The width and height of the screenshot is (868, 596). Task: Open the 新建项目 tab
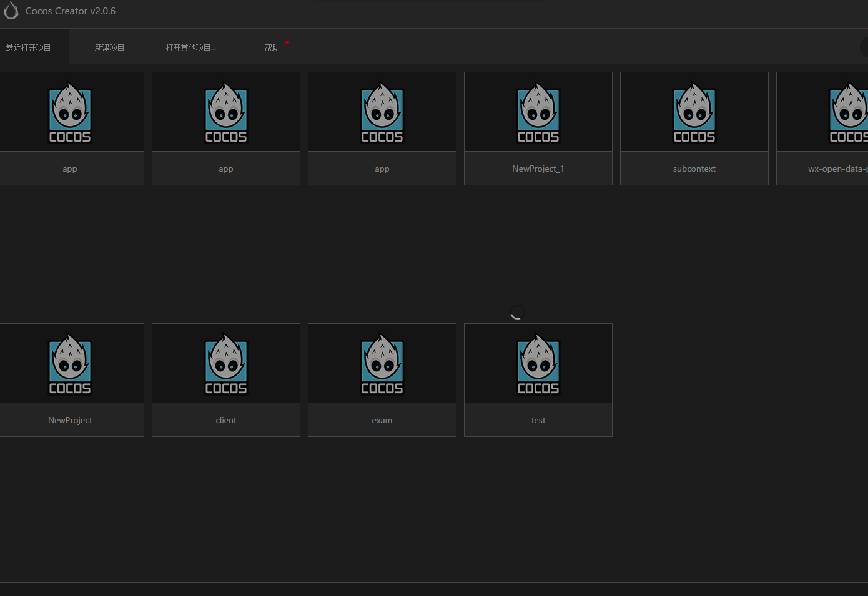pyautogui.click(x=109, y=47)
